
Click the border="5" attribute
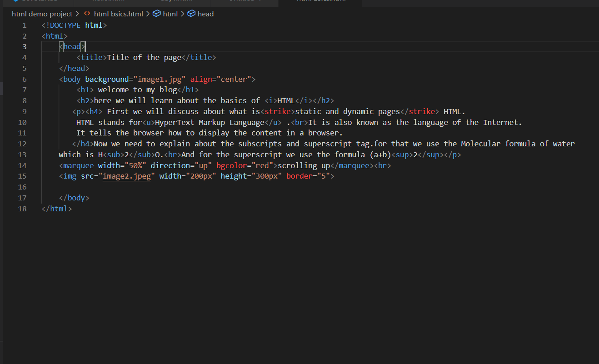point(308,176)
